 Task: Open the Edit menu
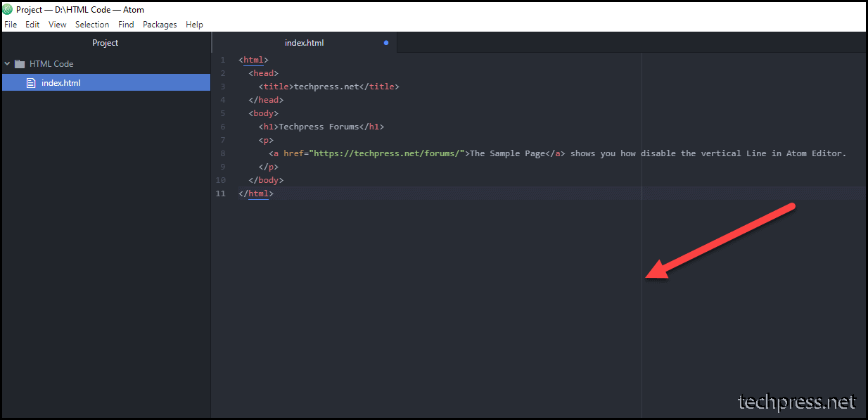click(x=32, y=24)
